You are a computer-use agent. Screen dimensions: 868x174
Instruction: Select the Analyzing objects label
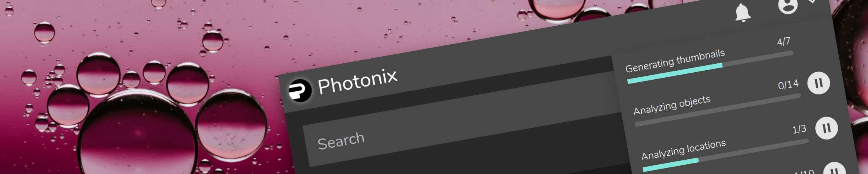click(x=672, y=106)
